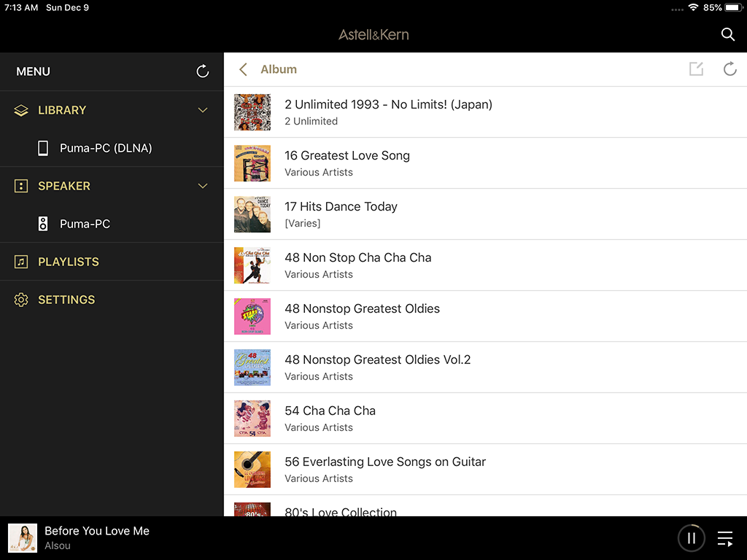Tap the Greatest Oldies Vol.2 cover
This screenshot has height=560, width=747.
(x=252, y=367)
